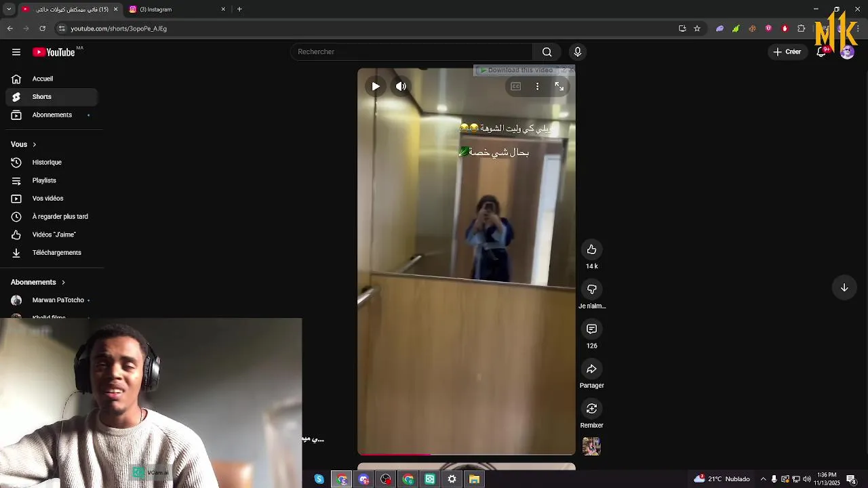Go to next Short with down arrow
This screenshot has height=488, width=868.
tap(844, 287)
